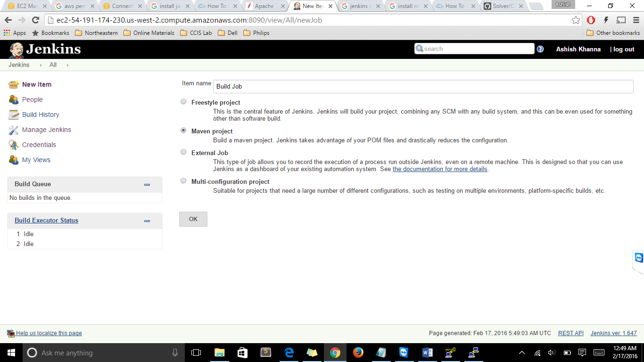Click the Credentials keys icon
This screenshot has width=644, height=362.
[14, 145]
